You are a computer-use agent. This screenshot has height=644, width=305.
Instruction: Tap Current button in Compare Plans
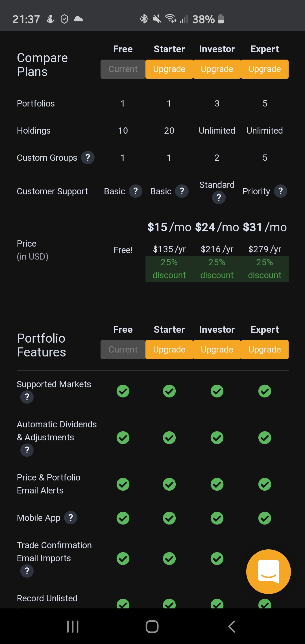(123, 69)
